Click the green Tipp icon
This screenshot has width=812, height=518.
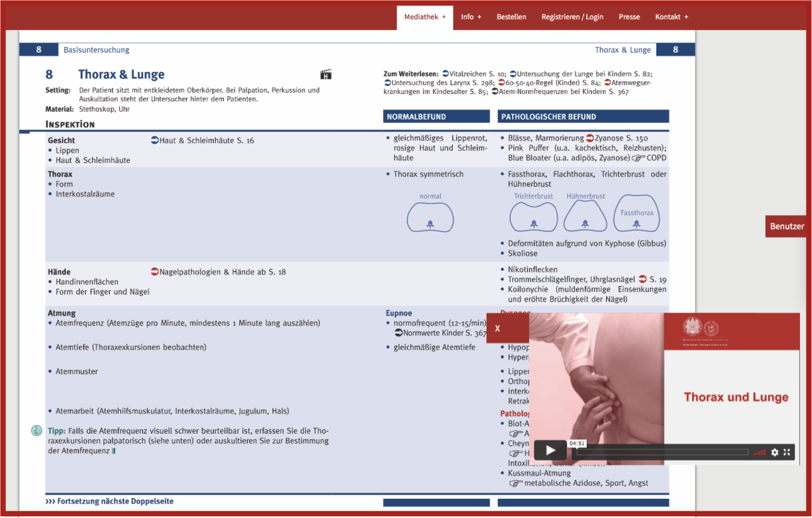pyautogui.click(x=37, y=431)
